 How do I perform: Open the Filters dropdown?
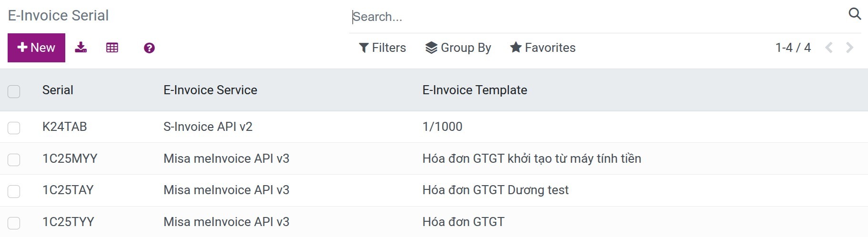tap(383, 48)
